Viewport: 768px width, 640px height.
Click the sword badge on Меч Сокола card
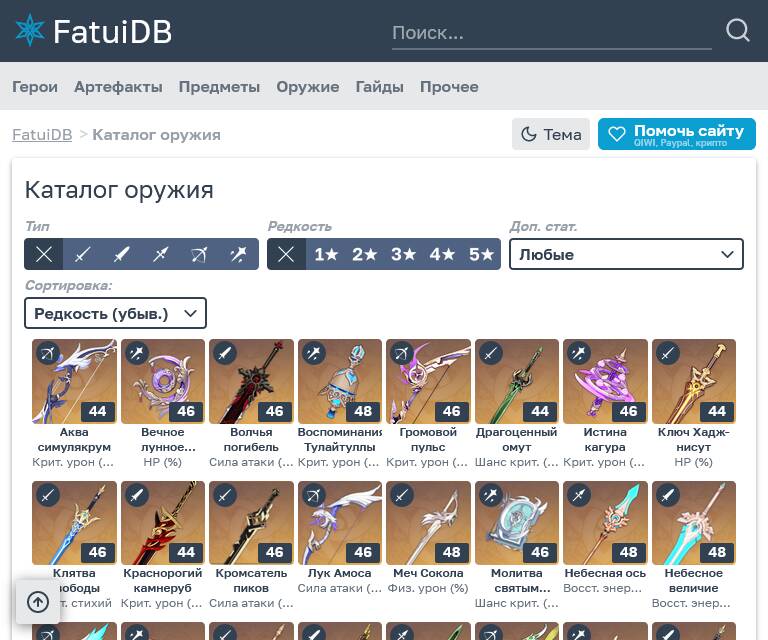pos(402,495)
